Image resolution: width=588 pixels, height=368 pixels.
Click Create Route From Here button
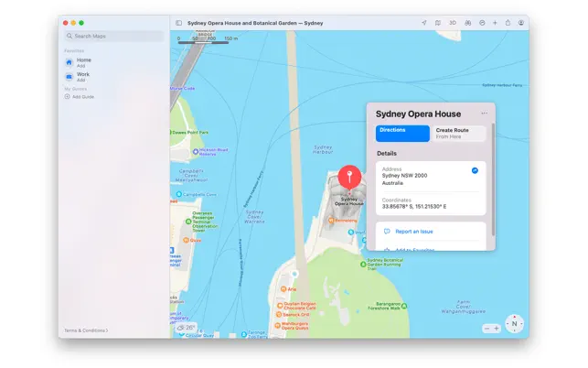459,134
